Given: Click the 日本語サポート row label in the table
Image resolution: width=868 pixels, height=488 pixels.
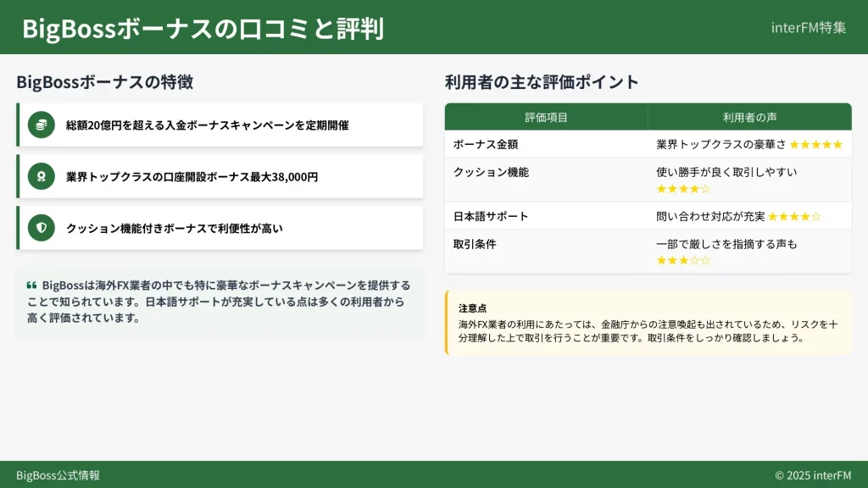Looking at the screenshot, I should coord(491,216).
